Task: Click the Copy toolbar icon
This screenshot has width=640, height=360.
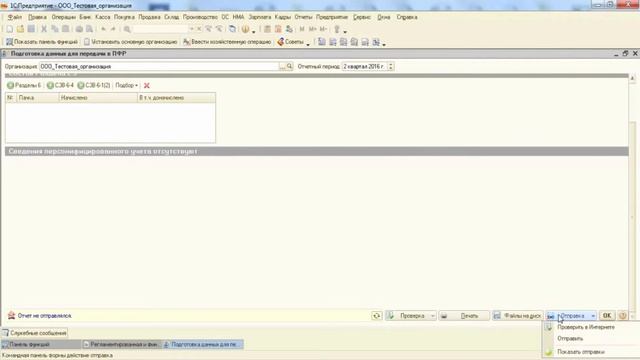Action: click(55, 29)
